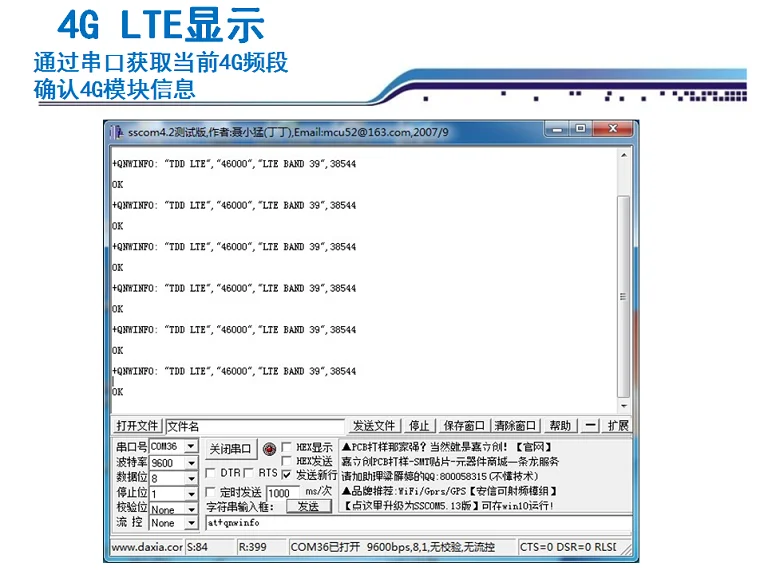Toggle the HEX发送 checkbox
Image resolution: width=760 pixels, height=578 pixels.
(x=286, y=460)
